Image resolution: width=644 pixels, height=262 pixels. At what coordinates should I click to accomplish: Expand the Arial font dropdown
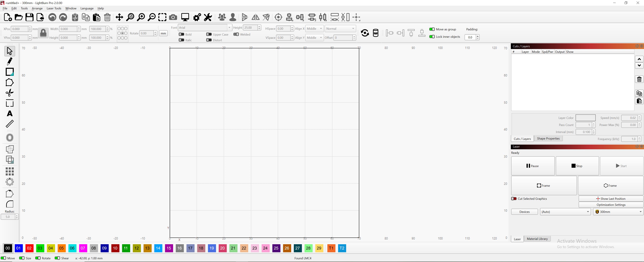[x=229, y=28]
